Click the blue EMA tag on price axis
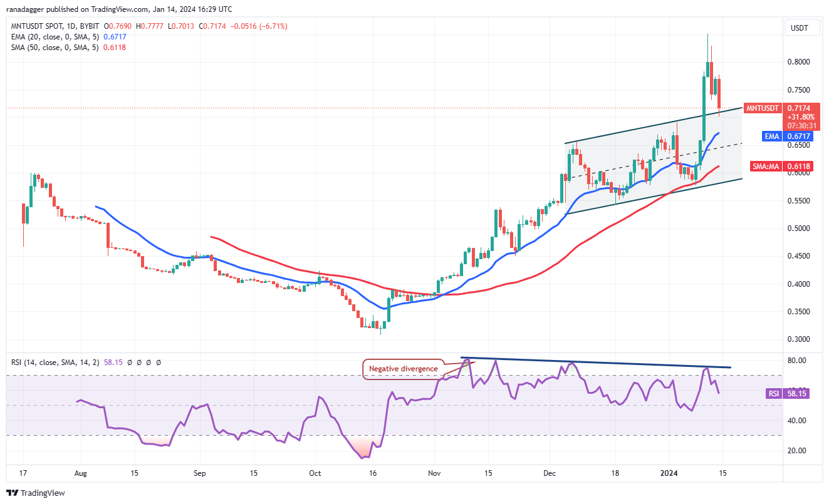Image resolution: width=829 pixels, height=504 pixels. pos(770,136)
